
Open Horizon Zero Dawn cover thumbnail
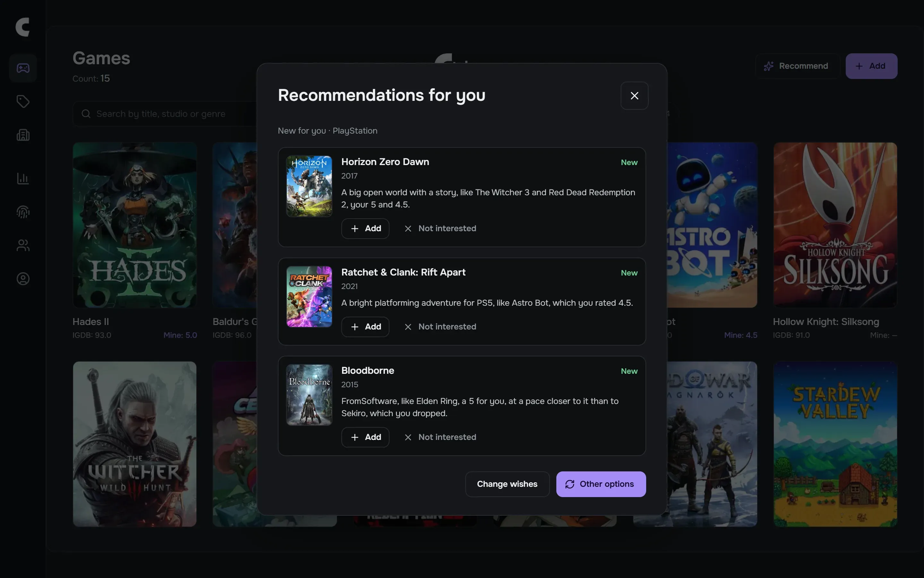(x=309, y=186)
